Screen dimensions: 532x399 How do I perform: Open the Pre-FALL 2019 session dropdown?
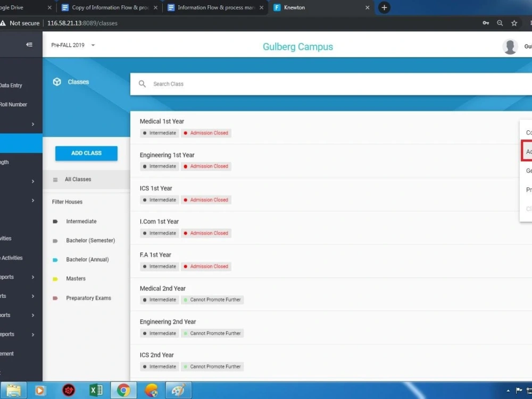73,45
